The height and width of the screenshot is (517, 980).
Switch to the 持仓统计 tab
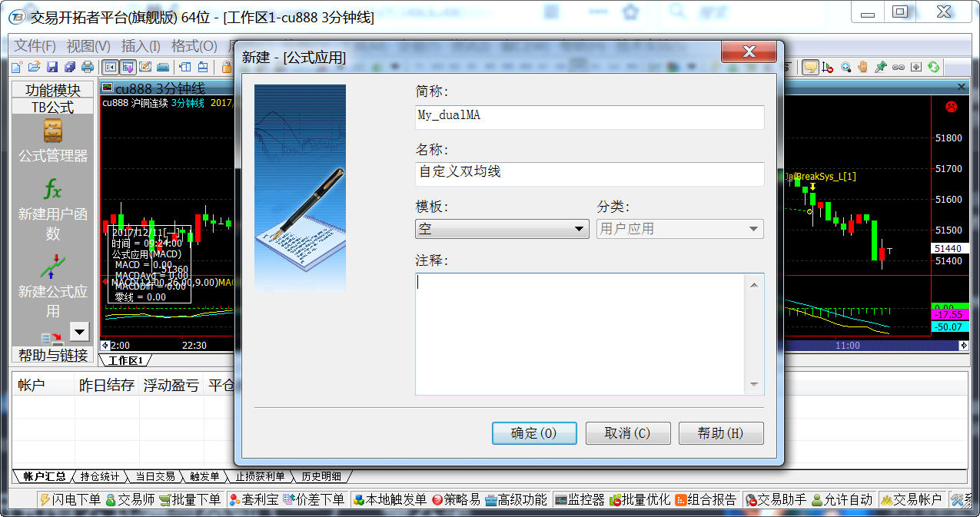[x=100, y=477]
